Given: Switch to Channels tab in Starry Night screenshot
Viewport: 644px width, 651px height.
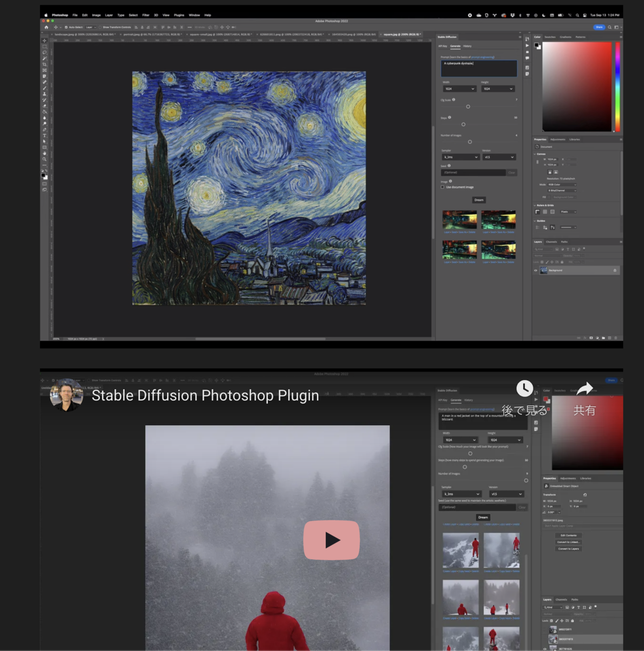Looking at the screenshot, I should 551,242.
